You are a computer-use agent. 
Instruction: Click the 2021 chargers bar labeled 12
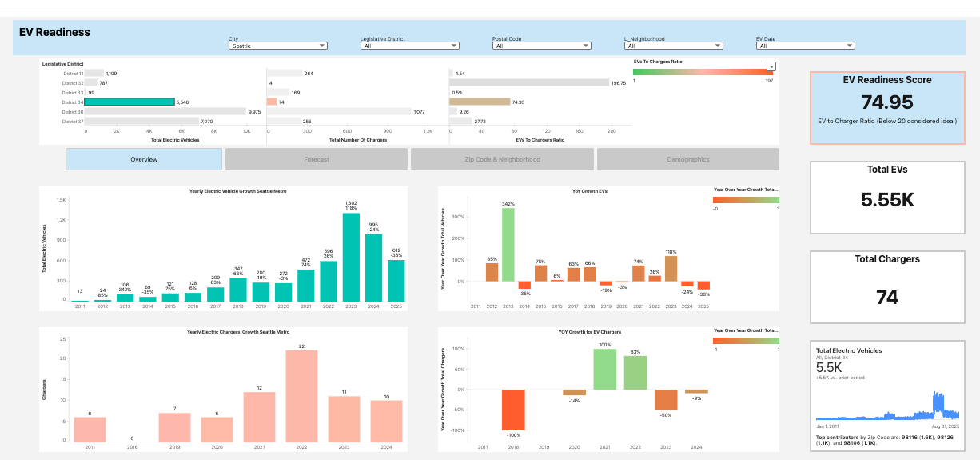[259, 417]
